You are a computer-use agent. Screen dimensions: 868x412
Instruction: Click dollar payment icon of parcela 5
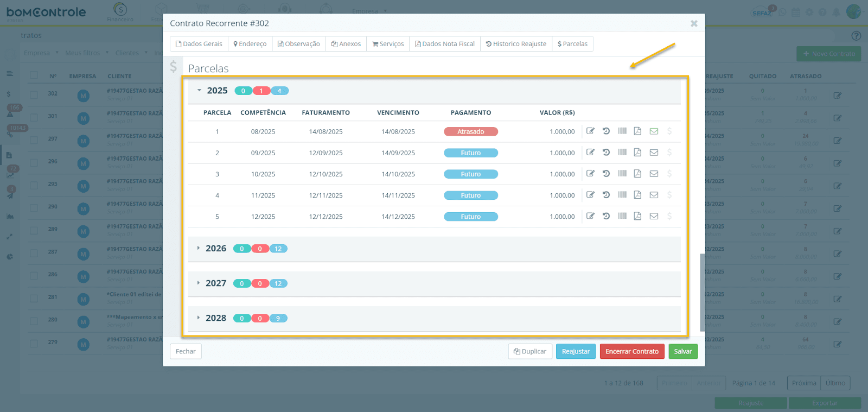pos(669,215)
